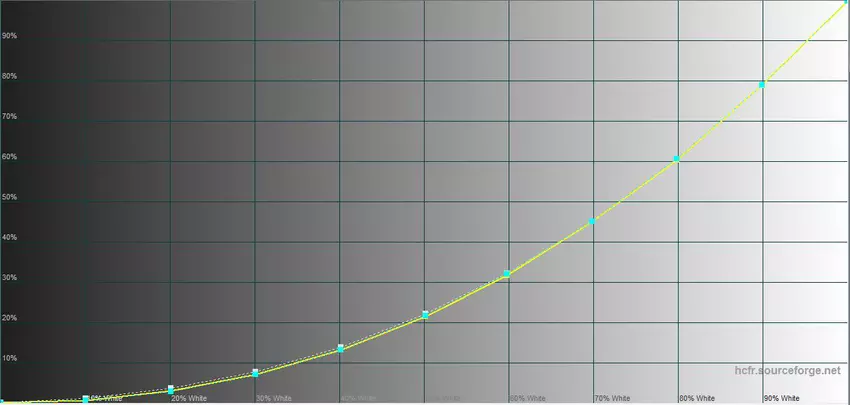Click the "90% White" x-axis label
The image size is (850, 405).
click(782, 398)
